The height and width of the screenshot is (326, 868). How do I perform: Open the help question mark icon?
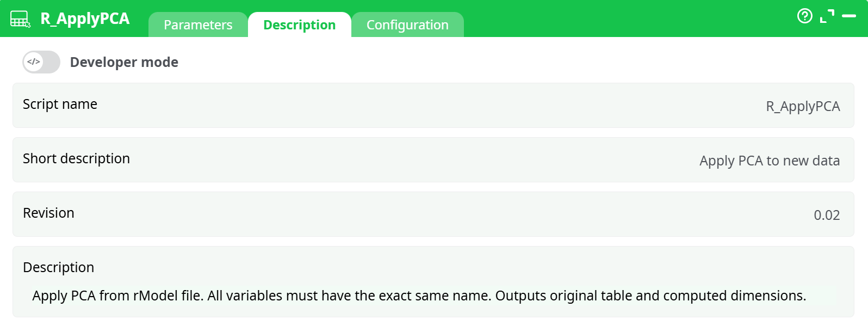[804, 16]
